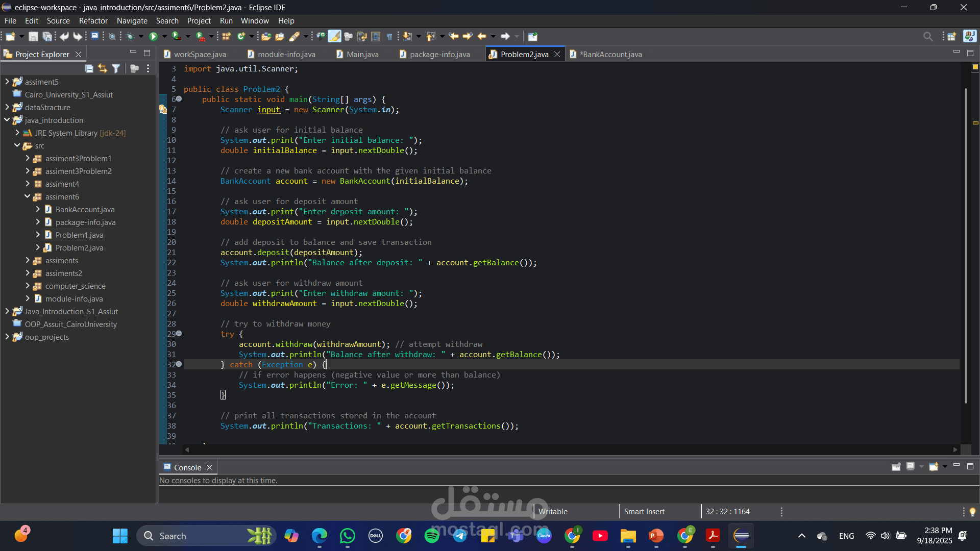Click the Debug bug icon

(x=130, y=36)
